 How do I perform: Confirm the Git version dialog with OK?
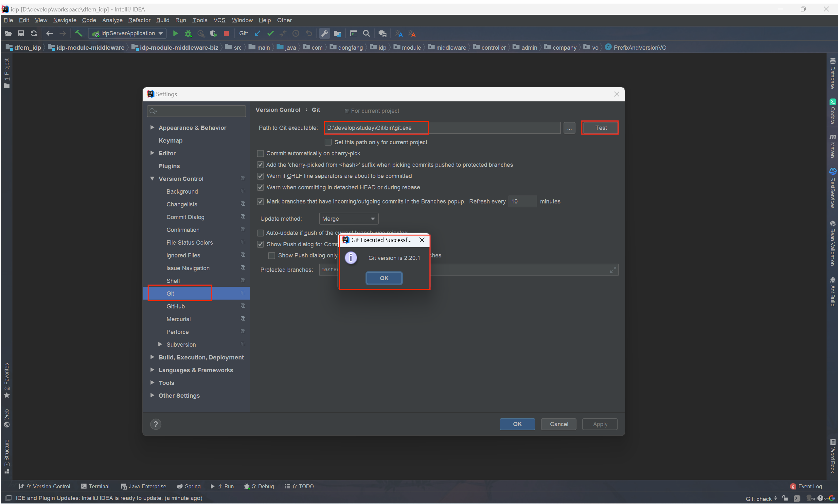pyautogui.click(x=384, y=278)
